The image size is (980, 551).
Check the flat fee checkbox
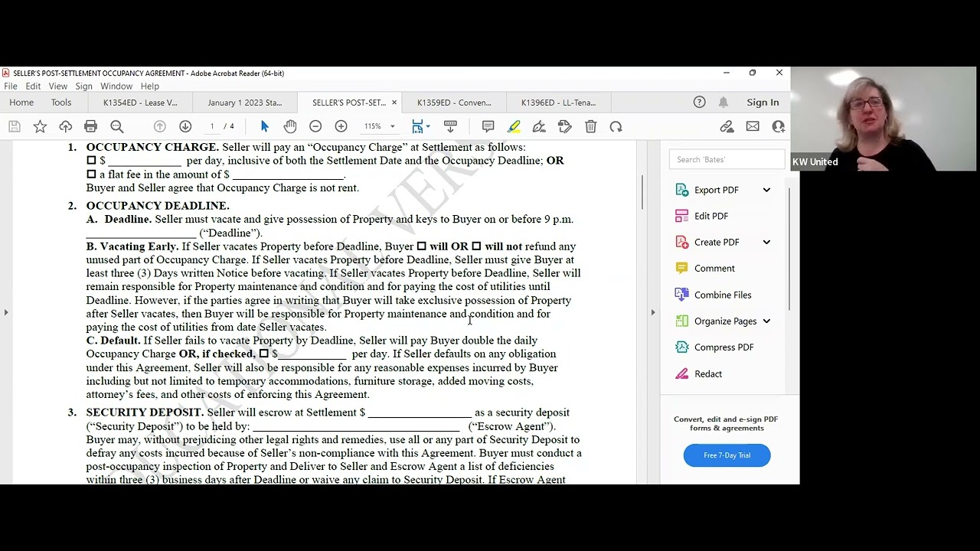click(x=91, y=174)
